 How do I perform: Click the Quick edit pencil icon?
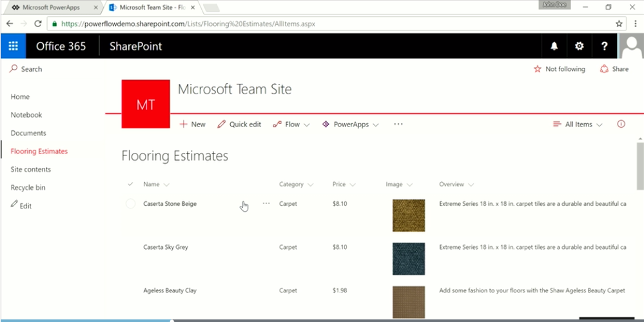pos(222,124)
